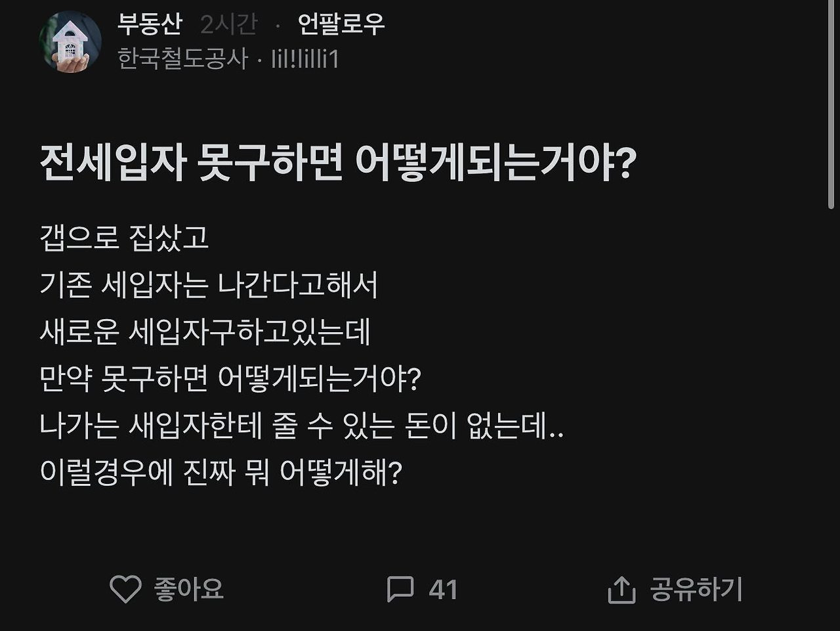Click the last line 이럴경우에 진짜 뭐 어떻게해?

coord(220,473)
